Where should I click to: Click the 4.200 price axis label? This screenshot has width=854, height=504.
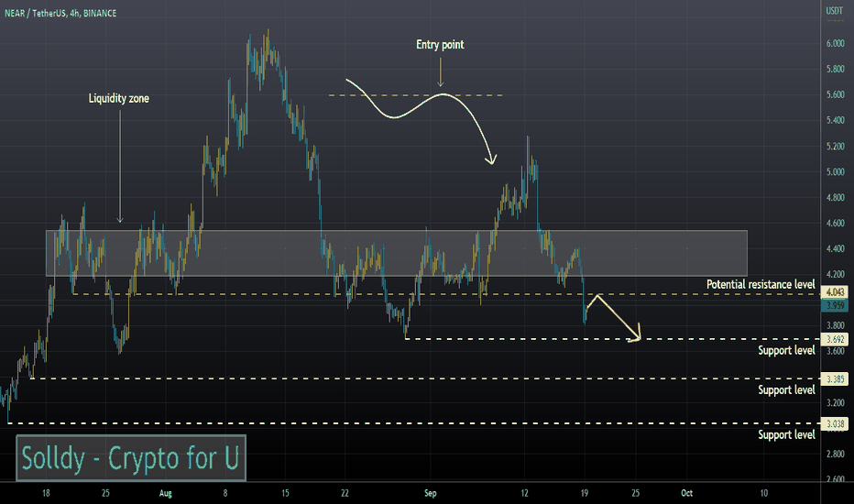tap(835, 275)
